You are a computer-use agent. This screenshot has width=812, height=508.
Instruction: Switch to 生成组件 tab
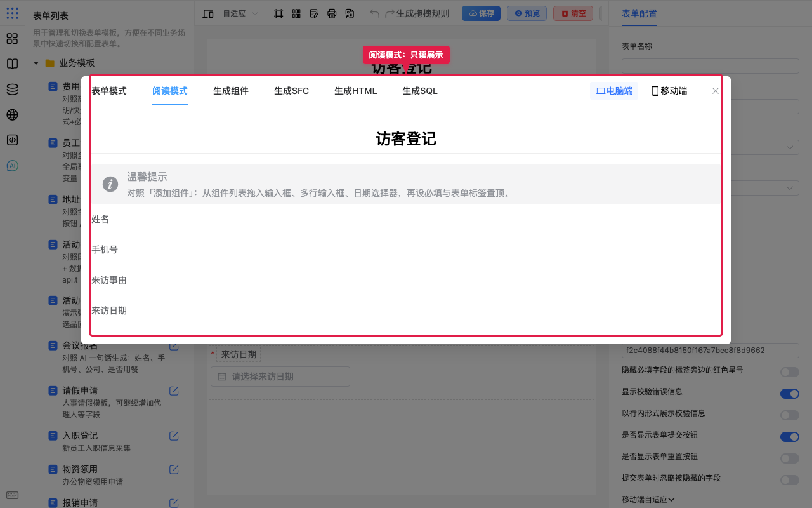tap(231, 91)
